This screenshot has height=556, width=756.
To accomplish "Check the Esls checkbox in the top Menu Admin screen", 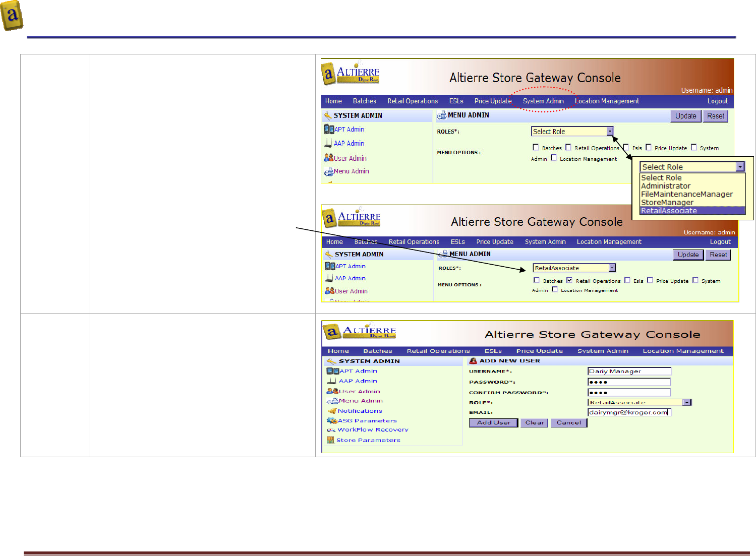I will click(x=626, y=147).
